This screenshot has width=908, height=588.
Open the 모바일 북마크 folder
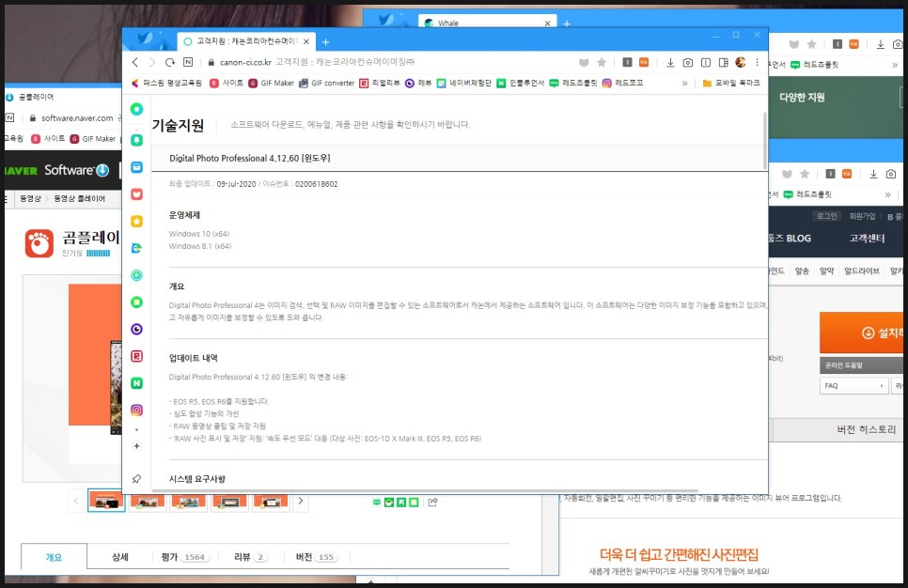tap(730, 83)
